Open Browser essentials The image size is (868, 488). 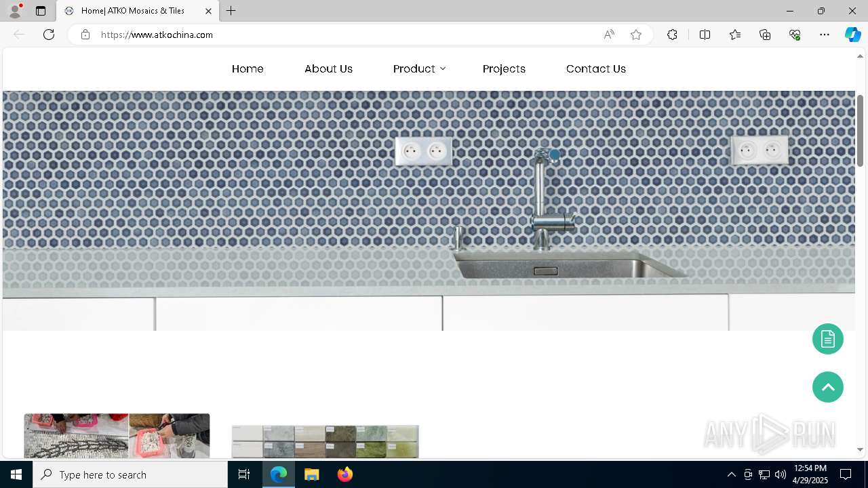pyautogui.click(x=795, y=35)
